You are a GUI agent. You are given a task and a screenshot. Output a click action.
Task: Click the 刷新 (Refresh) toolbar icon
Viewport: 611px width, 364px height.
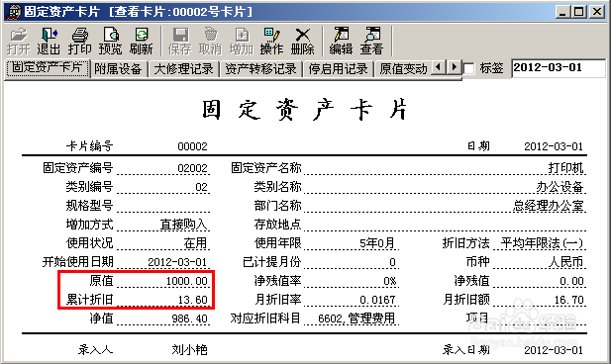(141, 42)
